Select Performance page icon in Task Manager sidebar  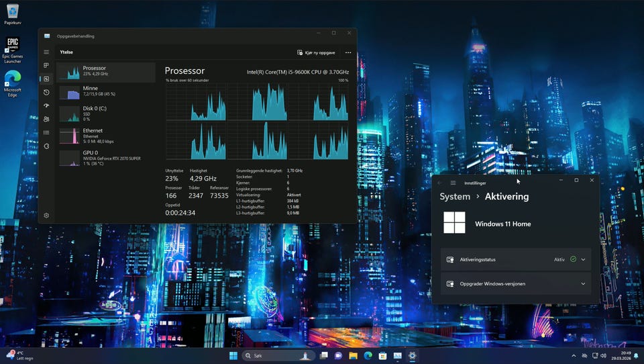46,79
